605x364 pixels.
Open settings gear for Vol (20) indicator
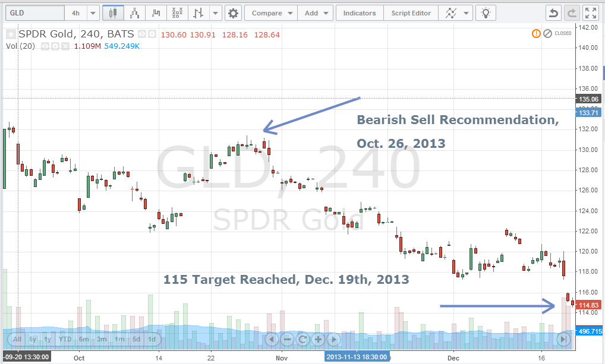point(55,46)
